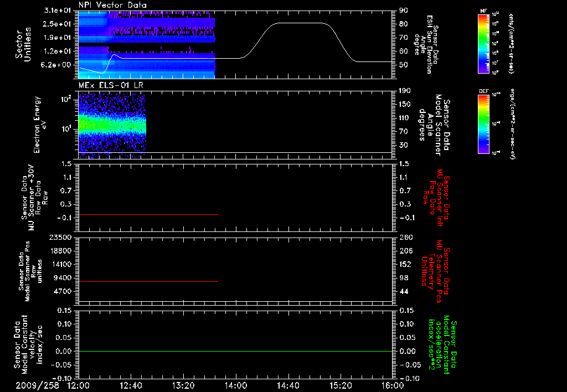Click the 'Model Scanner Pos Raw' axis label
This screenshot has height=392, width=567.
[x=31, y=271]
